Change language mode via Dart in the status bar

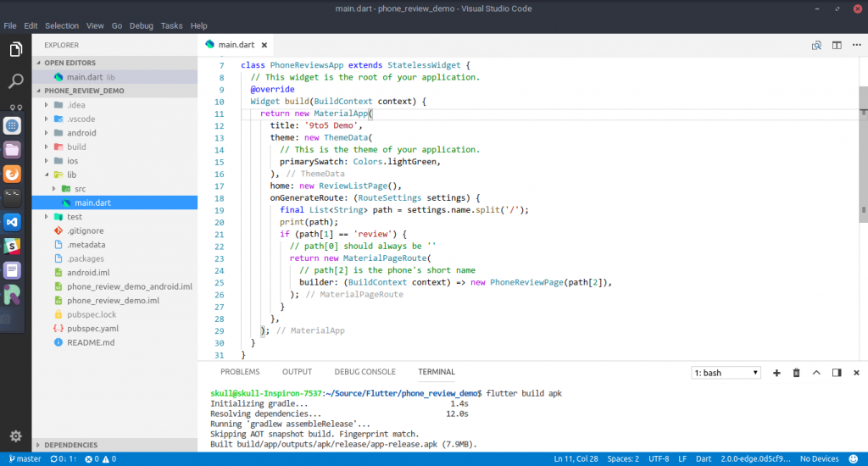(x=704, y=459)
